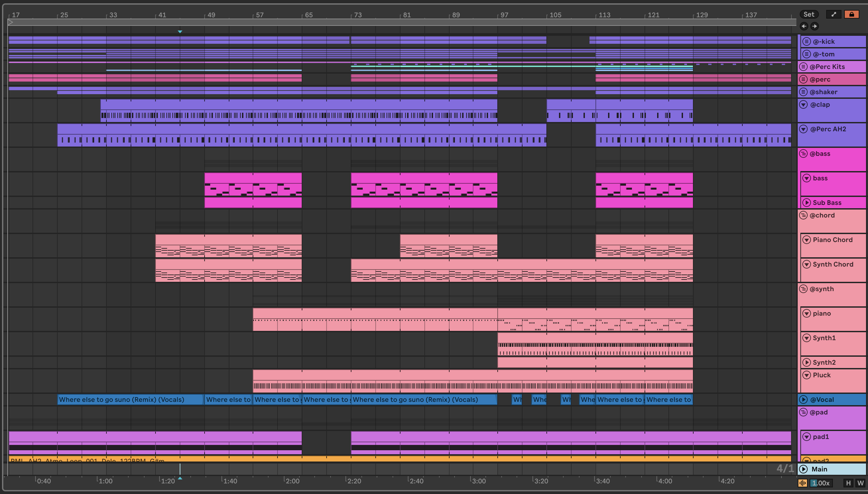Unfold the @-kick group track
Image resolution: width=868 pixels, height=494 pixels.
pos(807,41)
